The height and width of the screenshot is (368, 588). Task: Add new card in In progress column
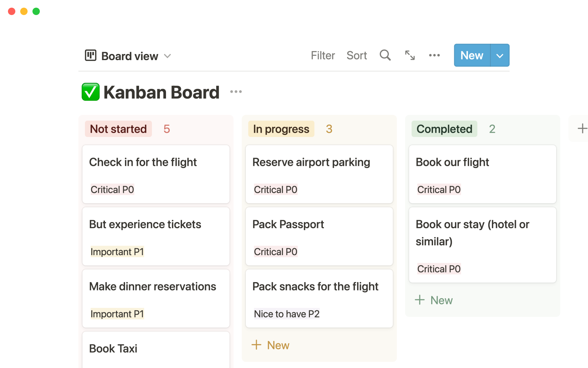coord(271,345)
